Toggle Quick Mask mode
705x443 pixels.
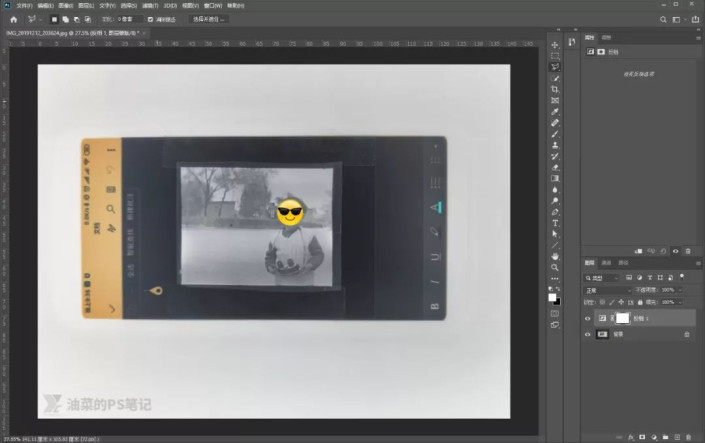[x=555, y=313]
